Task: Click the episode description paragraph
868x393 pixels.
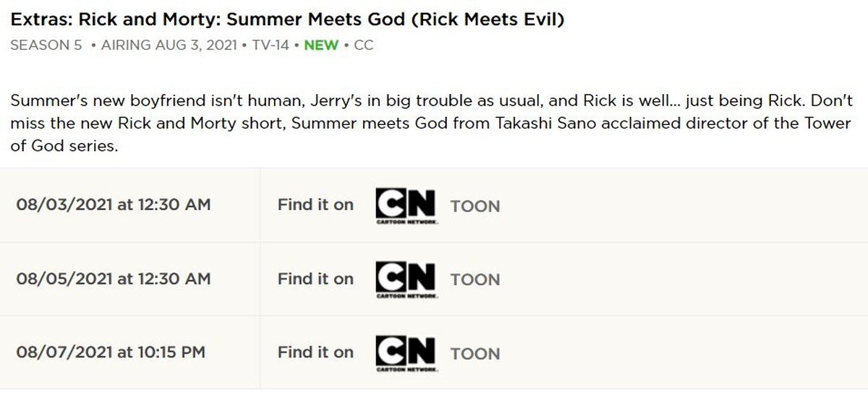Action: 430,123
